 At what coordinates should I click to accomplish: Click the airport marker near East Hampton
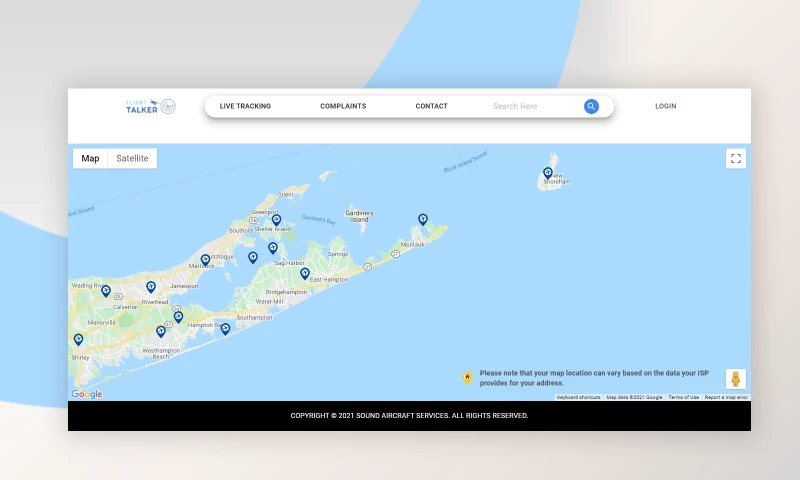[x=305, y=273]
